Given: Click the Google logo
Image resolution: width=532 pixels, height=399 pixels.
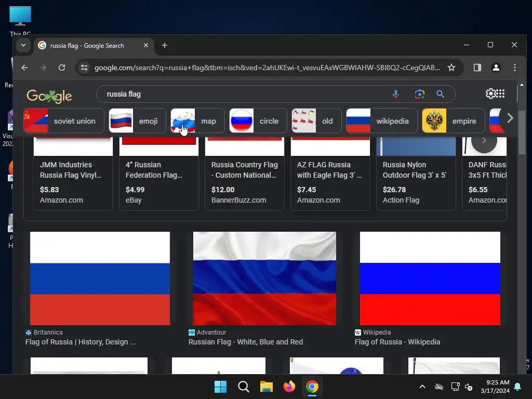Looking at the screenshot, I should coord(49,96).
